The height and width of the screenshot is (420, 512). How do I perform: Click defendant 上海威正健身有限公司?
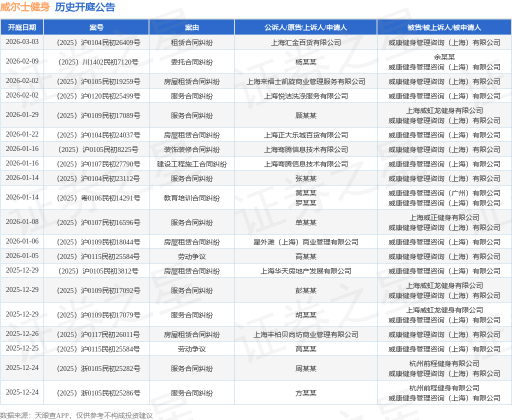tap(444, 217)
